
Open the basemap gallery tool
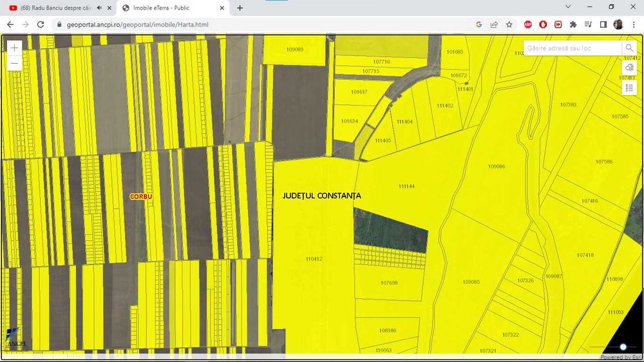pyautogui.click(x=629, y=68)
